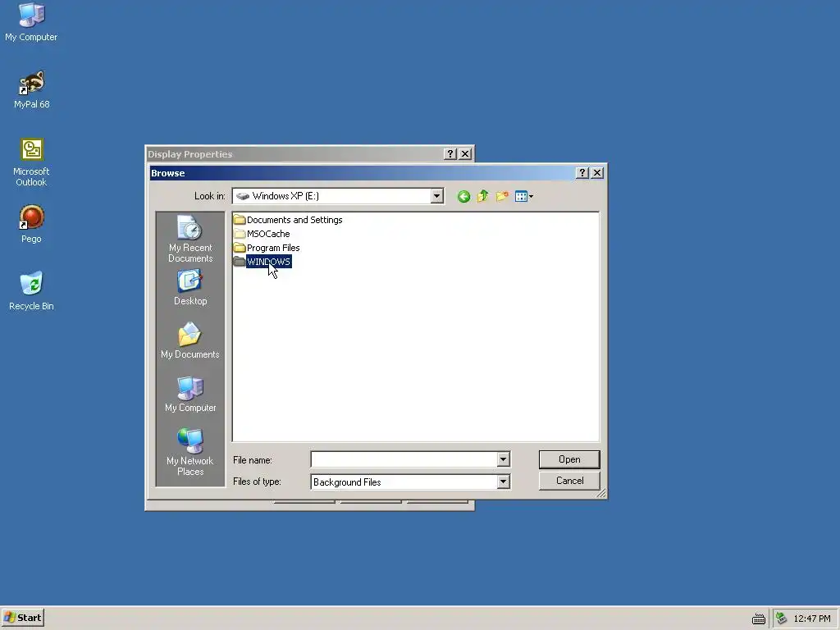
Task: Open Microsoft Outlook desktop icon
Action: tap(31, 162)
